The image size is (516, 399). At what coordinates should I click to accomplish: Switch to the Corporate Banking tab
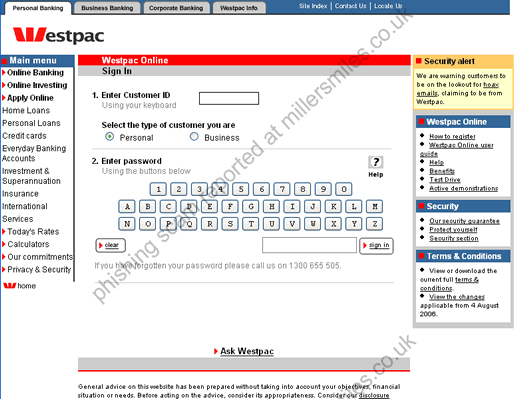[176, 8]
